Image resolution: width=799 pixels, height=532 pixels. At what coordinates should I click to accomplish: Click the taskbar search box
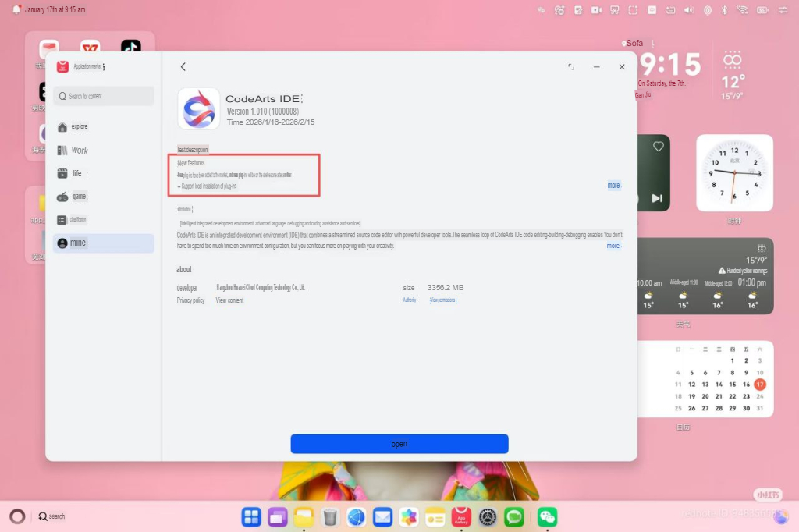52,516
